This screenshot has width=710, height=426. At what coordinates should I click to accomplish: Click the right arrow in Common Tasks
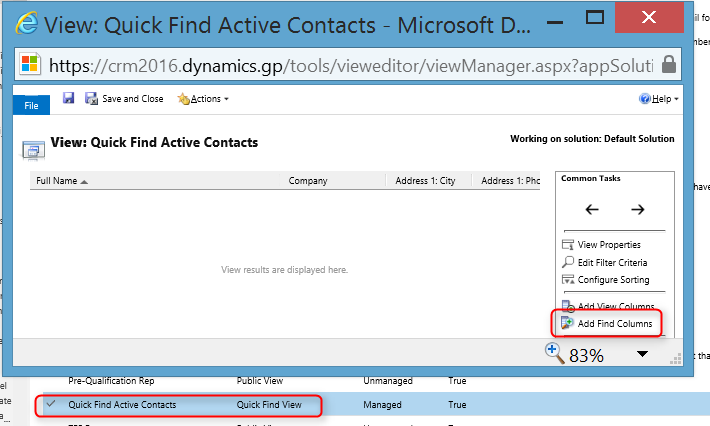click(x=638, y=209)
